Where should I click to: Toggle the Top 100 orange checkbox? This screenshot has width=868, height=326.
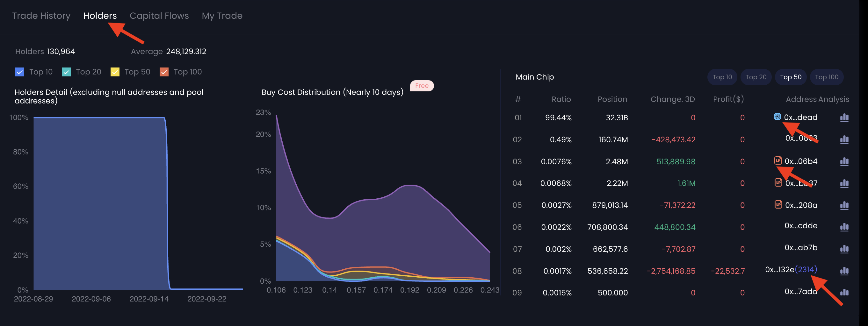point(164,72)
